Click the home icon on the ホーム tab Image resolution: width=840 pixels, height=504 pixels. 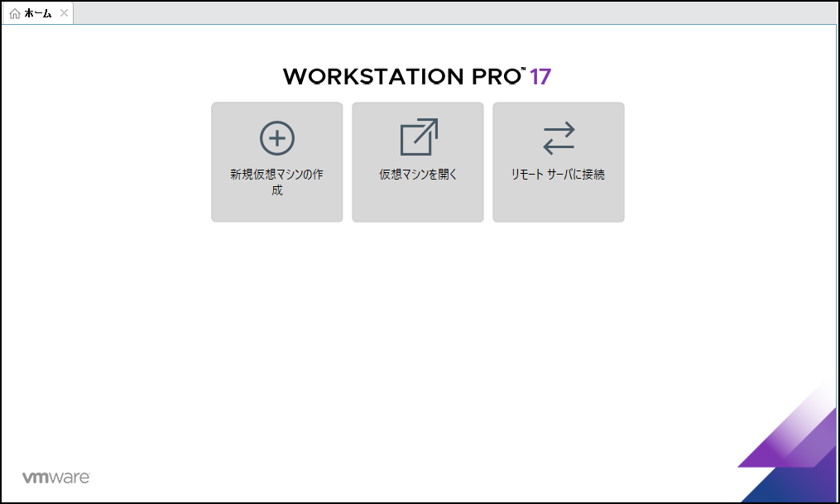click(x=14, y=14)
